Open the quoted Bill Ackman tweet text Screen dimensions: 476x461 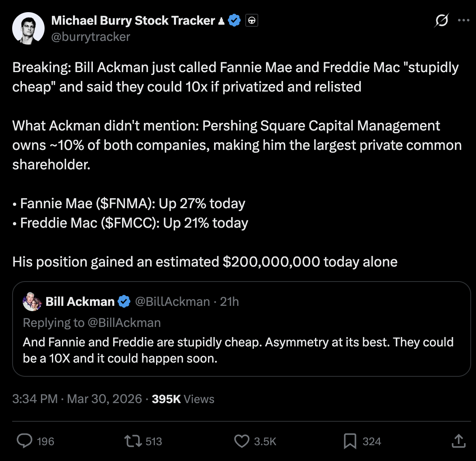tap(238, 350)
